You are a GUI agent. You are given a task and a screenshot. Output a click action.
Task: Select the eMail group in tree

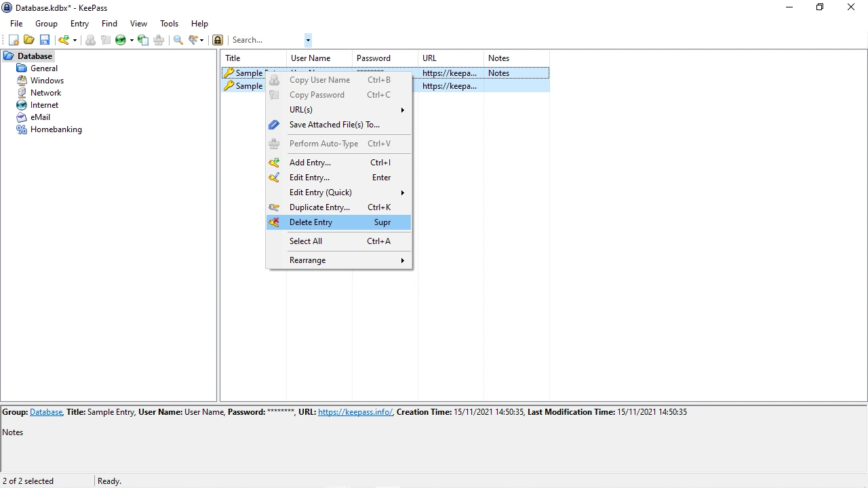tap(40, 117)
